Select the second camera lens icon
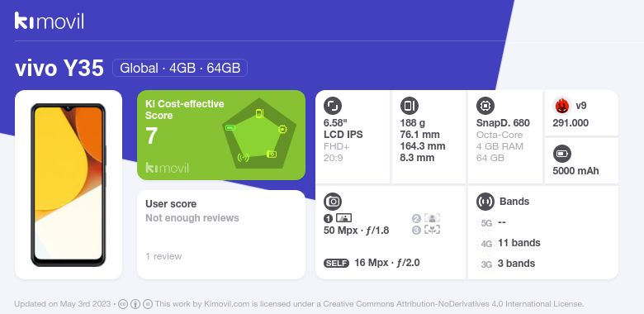Screen dimensions: 644x314 click(x=432, y=218)
